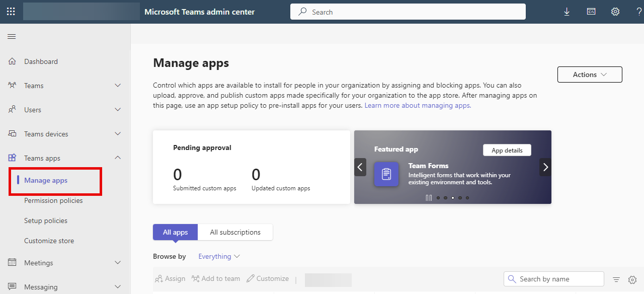Collapse the navigation hamburger menu
The image size is (644, 294).
click(x=12, y=36)
